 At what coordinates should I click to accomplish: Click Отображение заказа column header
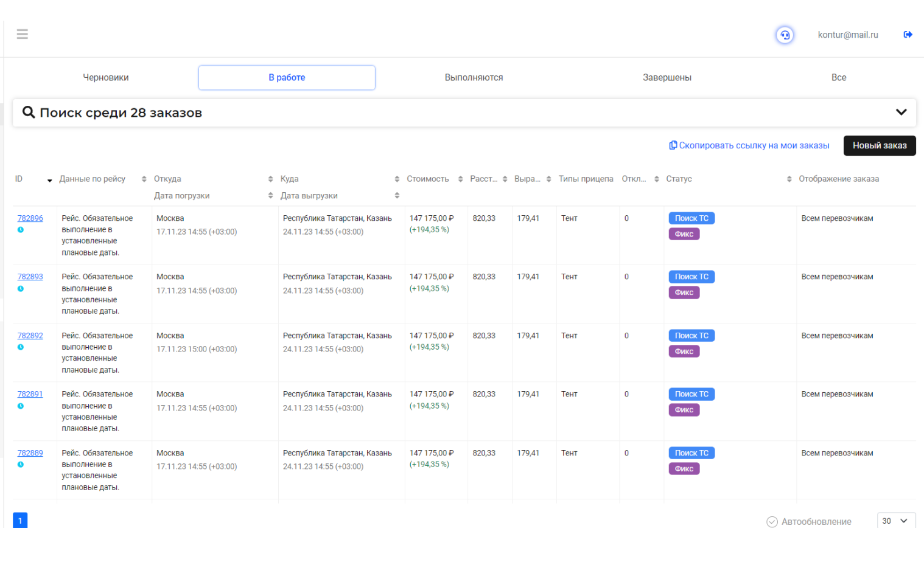pyautogui.click(x=839, y=179)
